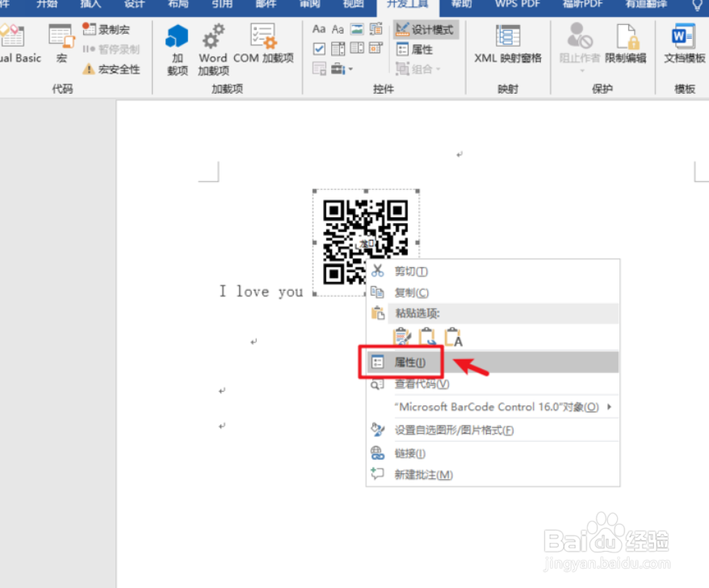Switch to the 邮件 mailings tab
The image size is (709, 588).
(x=266, y=4)
